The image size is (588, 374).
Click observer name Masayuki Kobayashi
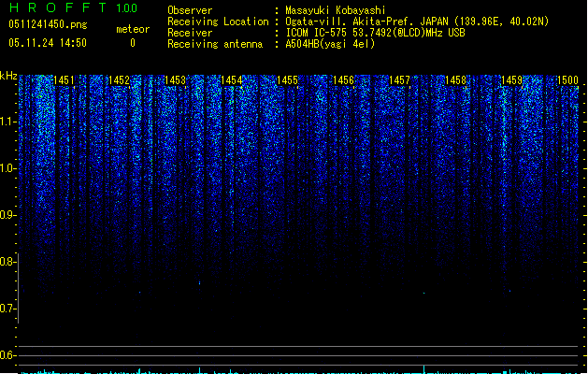(x=336, y=10)
